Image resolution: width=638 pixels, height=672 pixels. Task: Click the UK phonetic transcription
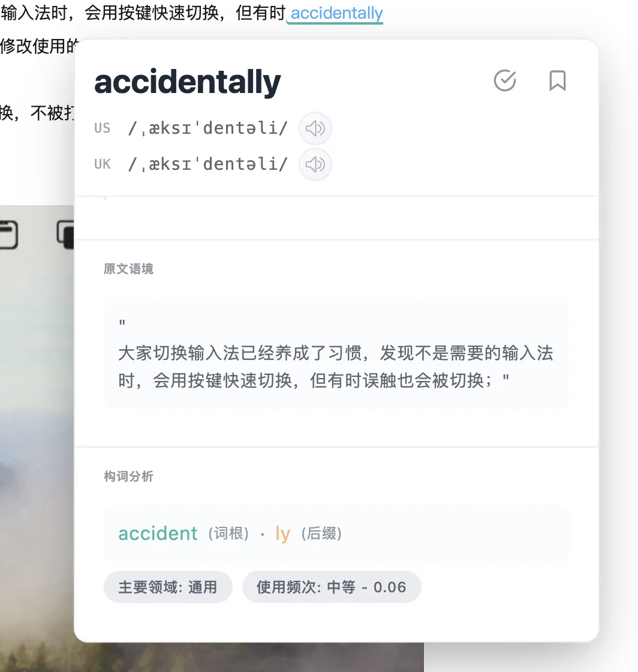point(208,164)
